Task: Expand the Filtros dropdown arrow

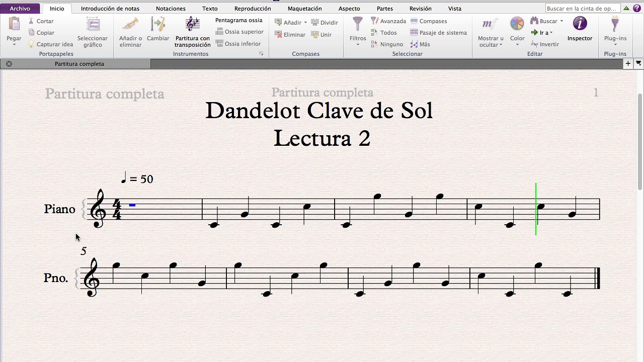Action: point(358,45)
